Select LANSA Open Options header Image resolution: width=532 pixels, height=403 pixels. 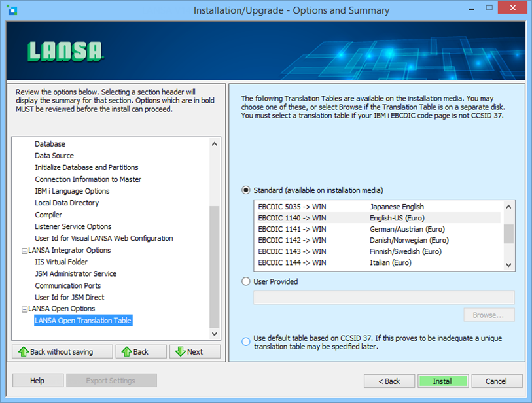[x=62, y=309]
